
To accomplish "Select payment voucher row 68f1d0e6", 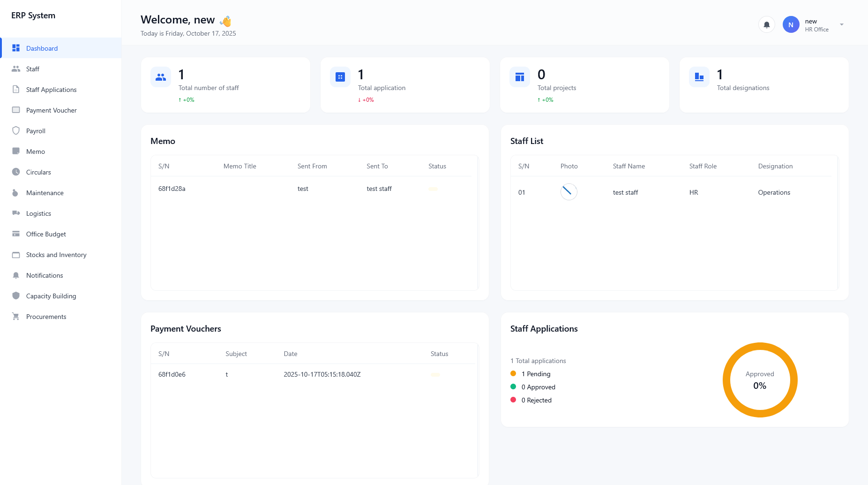I will [x=313, y=374].
